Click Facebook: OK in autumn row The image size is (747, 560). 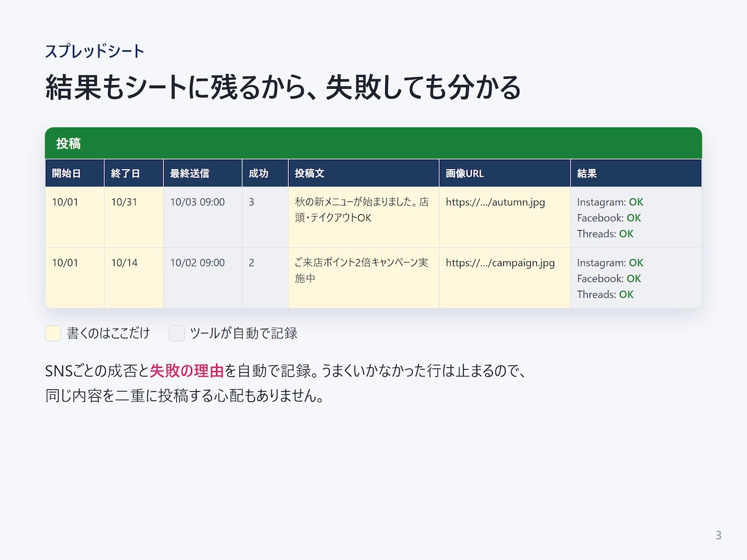(x=609, y=218)
